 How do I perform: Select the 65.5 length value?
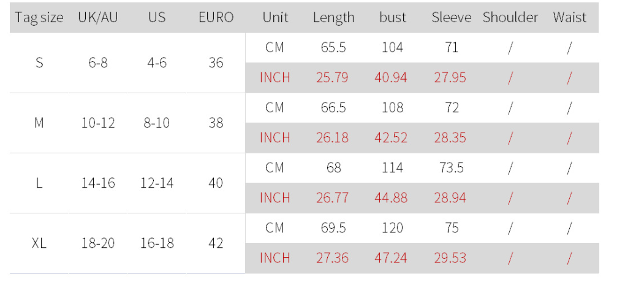point(333,48)
